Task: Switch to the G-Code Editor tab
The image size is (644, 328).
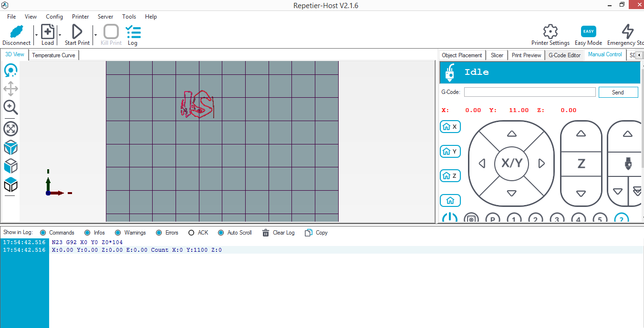Action: pyautogui.click(x=564, y=55)
